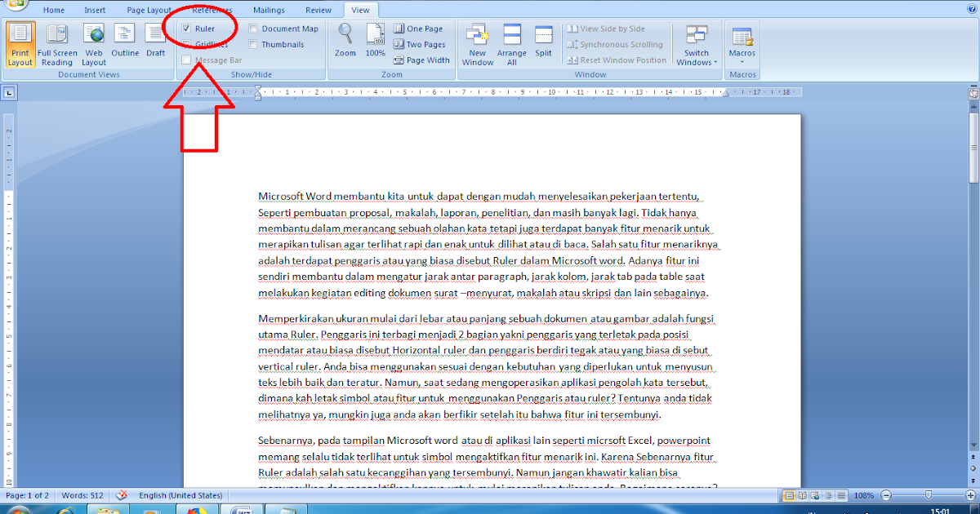Click Words: 512 in status bar
Viewport: 980px width, 514px height.
click(x=84, y=495)
